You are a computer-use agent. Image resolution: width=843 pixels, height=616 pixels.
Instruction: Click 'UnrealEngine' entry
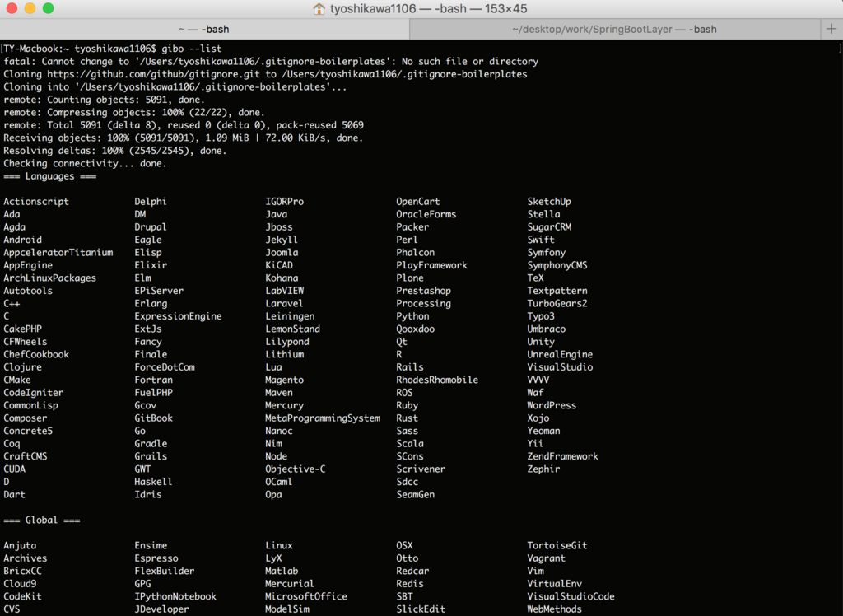click(560, 355)
